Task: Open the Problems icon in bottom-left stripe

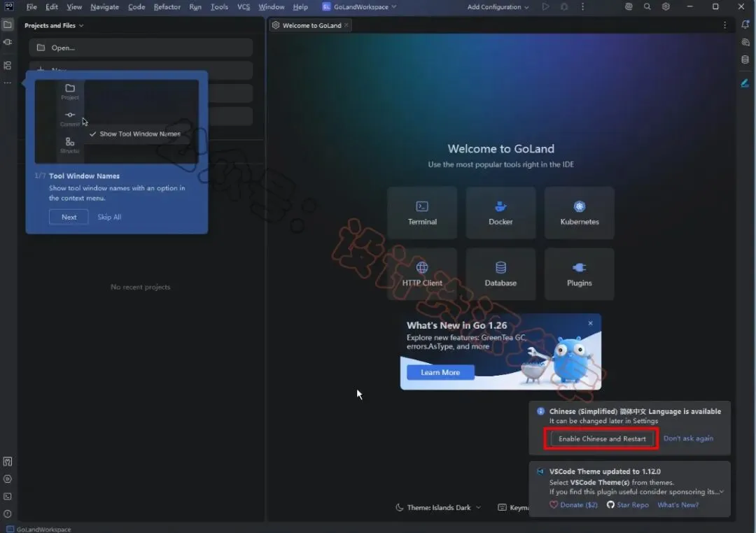Action: click(x=8, y=513)
